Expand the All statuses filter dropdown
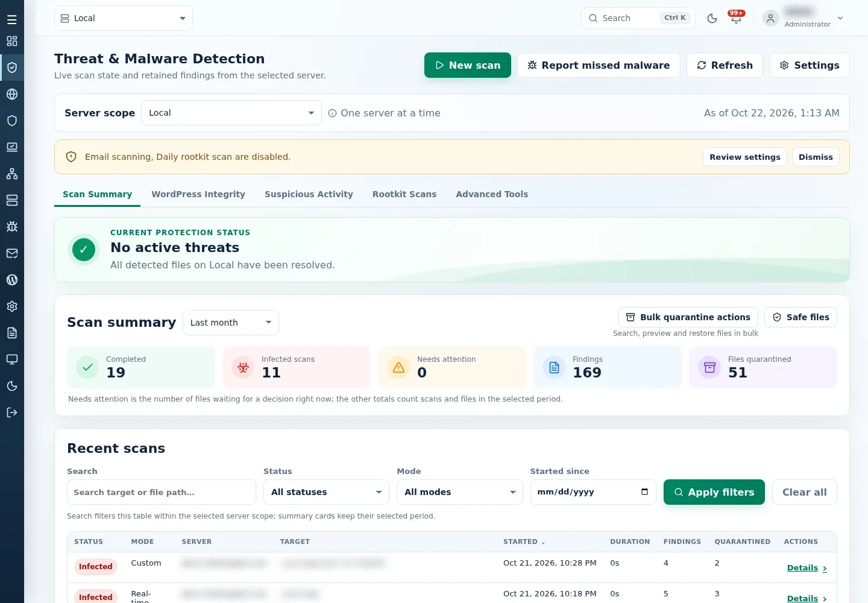Image resolution: width=868 pixels, height=603 pixels. [x=326, y=492]
